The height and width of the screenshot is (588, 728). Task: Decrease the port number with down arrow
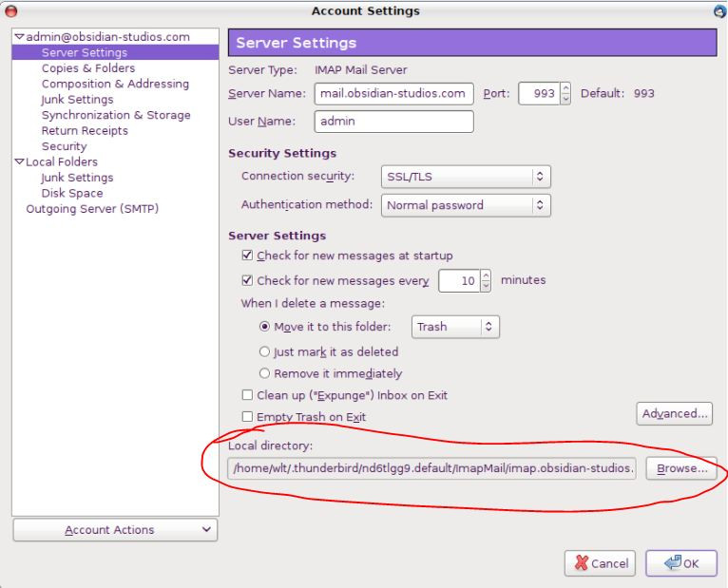click(x=565, y=99)
